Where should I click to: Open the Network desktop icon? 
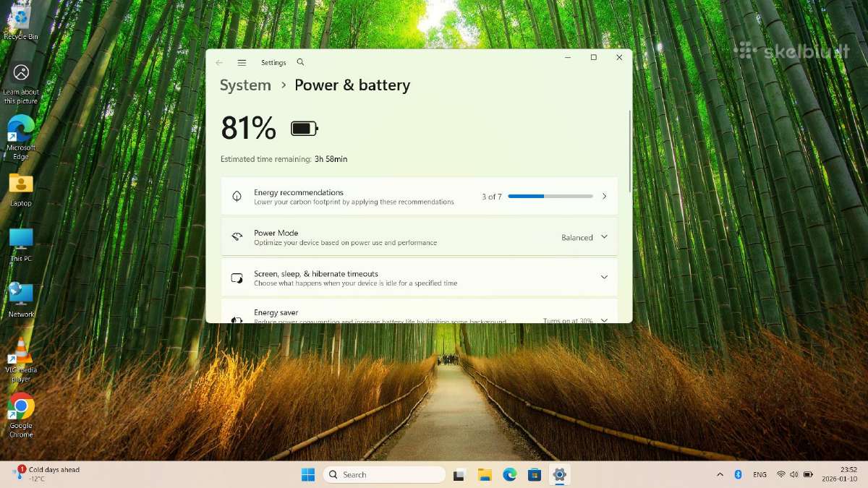(21, 300)
